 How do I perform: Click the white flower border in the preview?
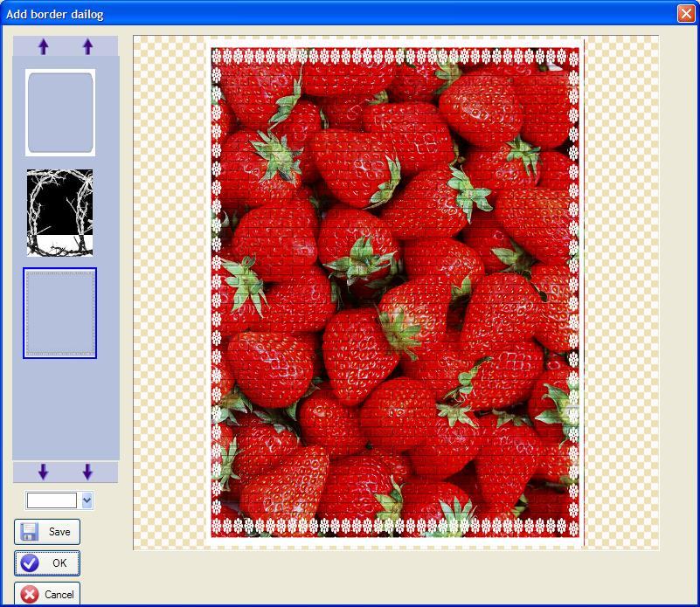[393, 55]
